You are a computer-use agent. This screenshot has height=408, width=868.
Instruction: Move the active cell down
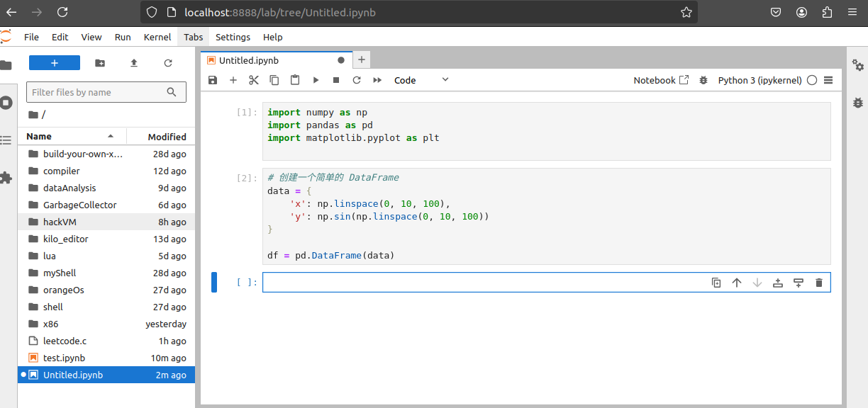(x=757, y=283)
